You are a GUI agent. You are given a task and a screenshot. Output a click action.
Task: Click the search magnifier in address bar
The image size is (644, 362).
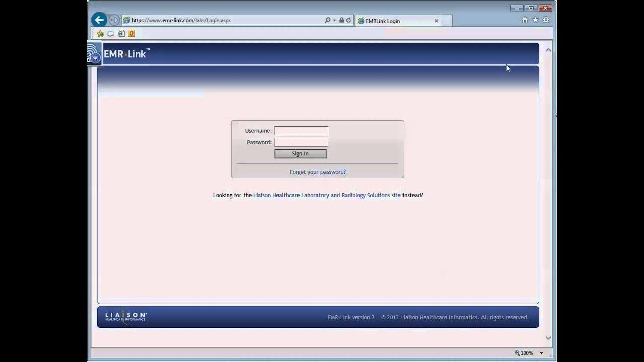tap(328, 20)
